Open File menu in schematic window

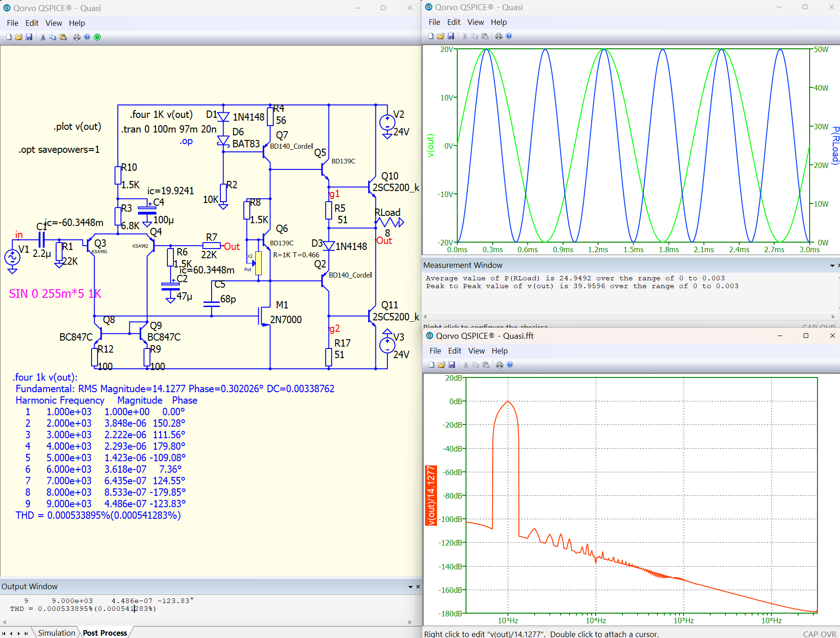(12, 23)
